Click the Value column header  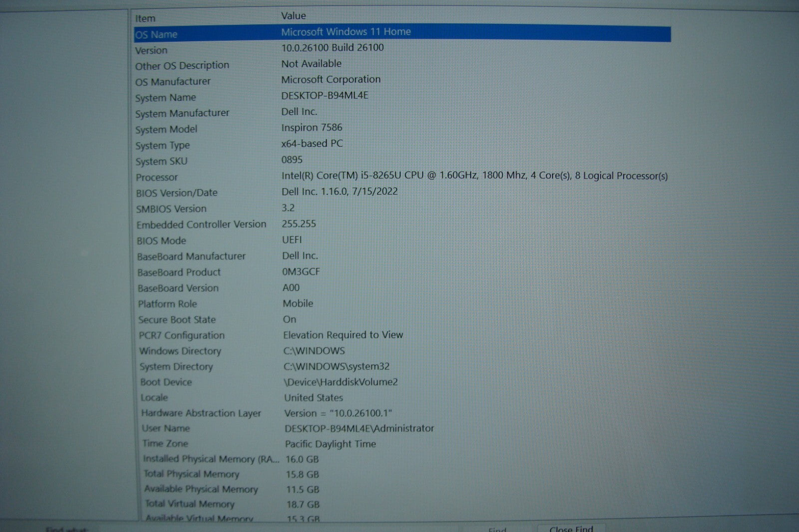pyautogui.click(x=294, y=16)
